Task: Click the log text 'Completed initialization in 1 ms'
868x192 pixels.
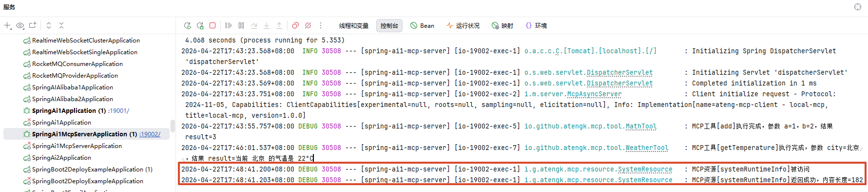Action: coord(754,83)
